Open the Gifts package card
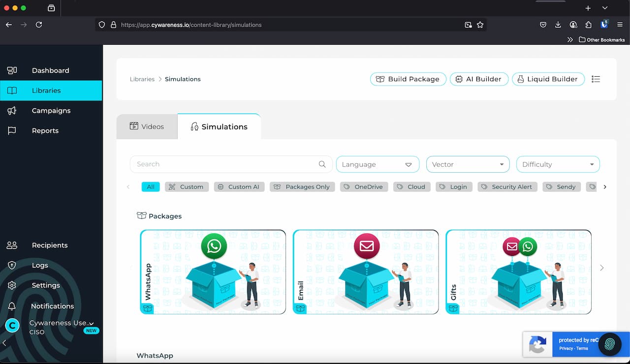This screenshot has width=630, height=364. [518, 272]
